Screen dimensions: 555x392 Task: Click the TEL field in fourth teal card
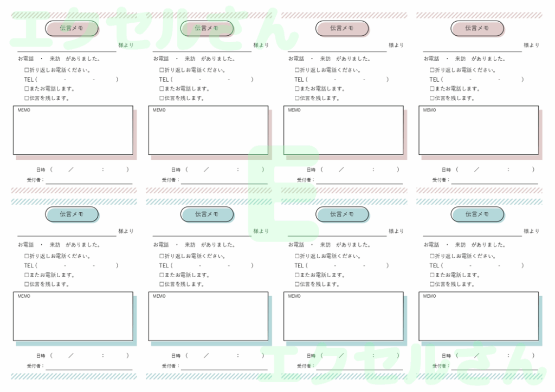point(477,265)
